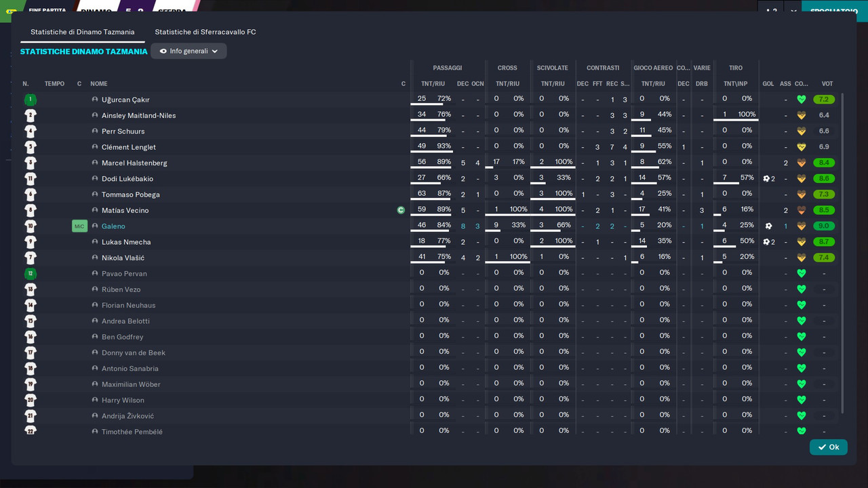Sort the table by the VOT column header
The image size is (868, 488).
tap(827, 84)
